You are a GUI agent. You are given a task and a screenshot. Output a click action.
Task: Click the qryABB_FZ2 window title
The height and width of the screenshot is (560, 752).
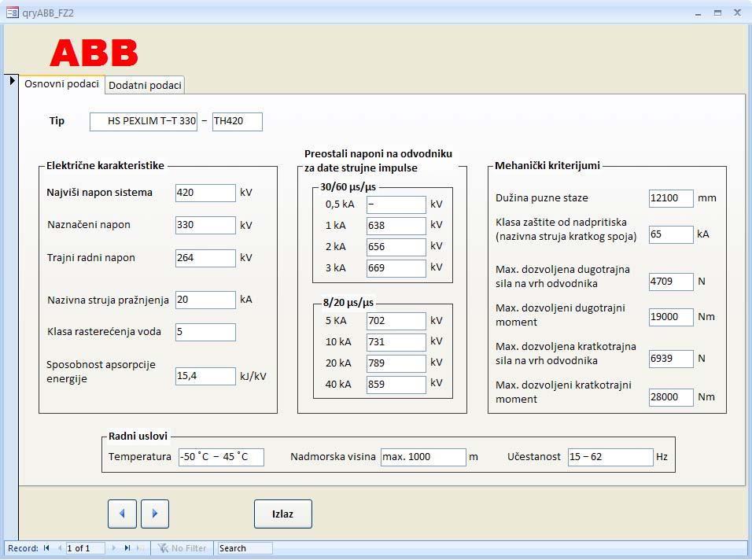click(x=48, y=13)
